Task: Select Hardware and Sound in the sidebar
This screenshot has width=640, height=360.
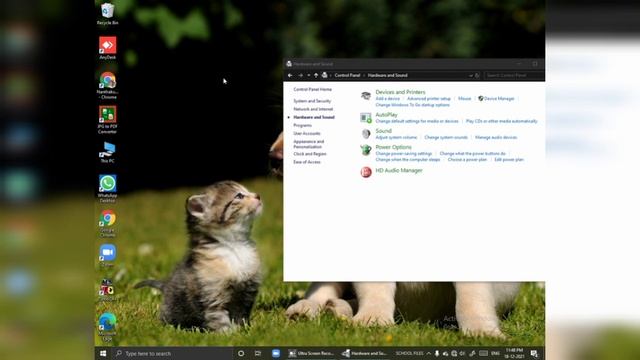Action: 314,117
